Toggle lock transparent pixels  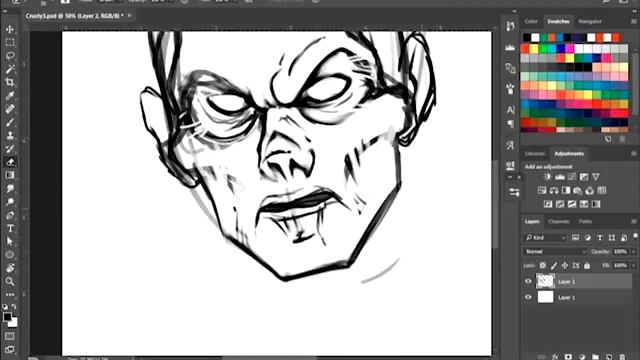tap(542, 265)
